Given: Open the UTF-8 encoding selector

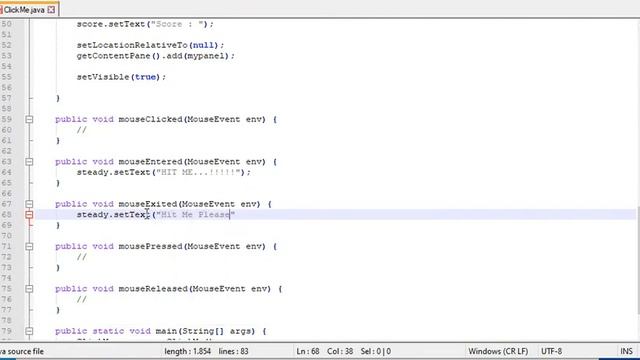Looking at the screenshot, I should coord(551,351).
